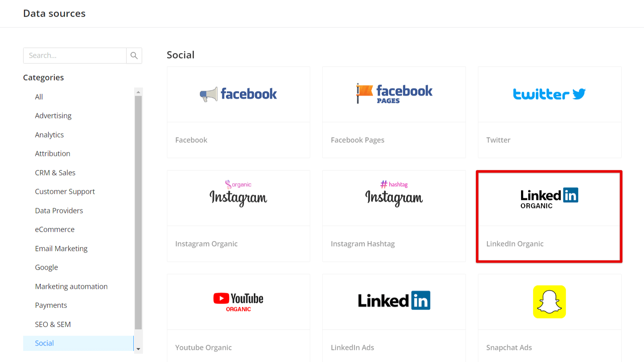The image size is (644, 362).
Task: Open the CRM & Sales category
Action: 55,172
